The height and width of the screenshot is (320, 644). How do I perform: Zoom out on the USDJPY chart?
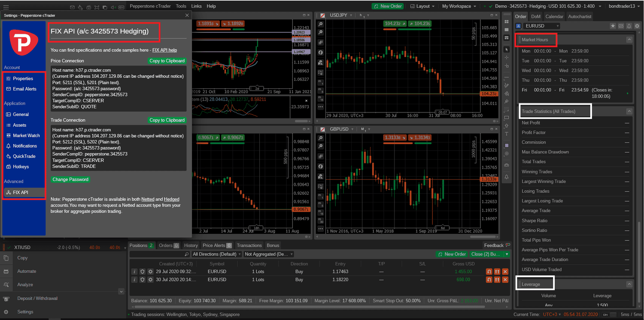click(x=320, y=32)
